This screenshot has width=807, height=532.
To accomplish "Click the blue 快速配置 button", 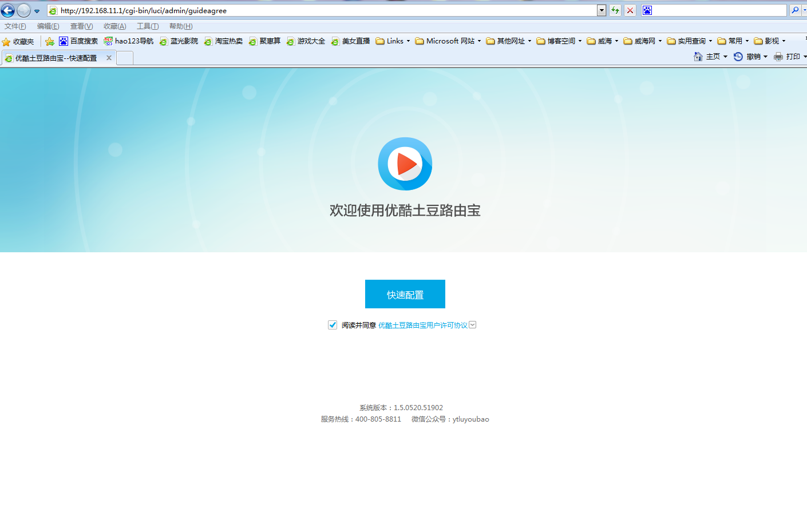I will pyautogui.click(x=405, y=294).
